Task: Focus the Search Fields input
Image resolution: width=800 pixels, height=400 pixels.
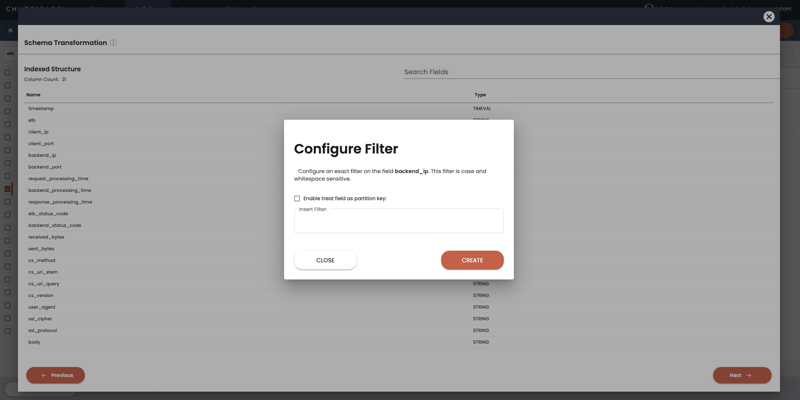Action: tap(590, 72)
